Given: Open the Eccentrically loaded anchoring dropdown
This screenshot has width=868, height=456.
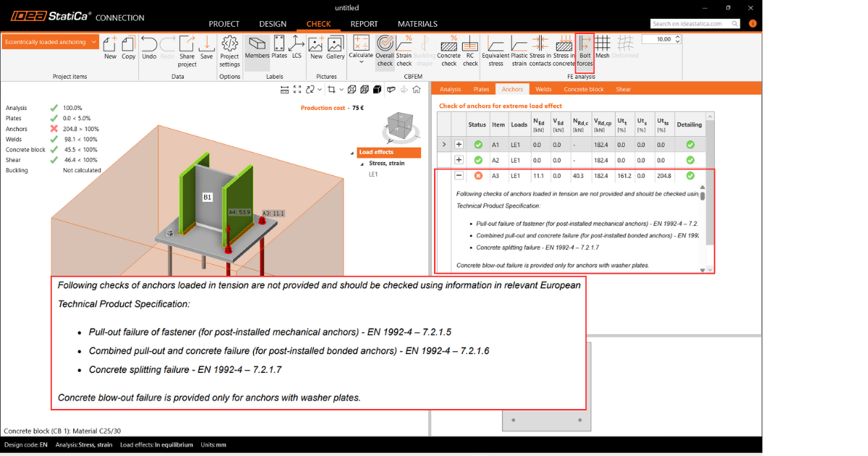Looking at the screenshot, I should 51,42.
